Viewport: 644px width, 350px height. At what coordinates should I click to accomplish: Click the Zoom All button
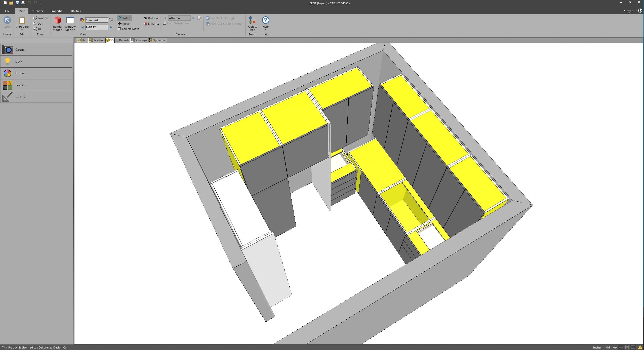[37, 29]
